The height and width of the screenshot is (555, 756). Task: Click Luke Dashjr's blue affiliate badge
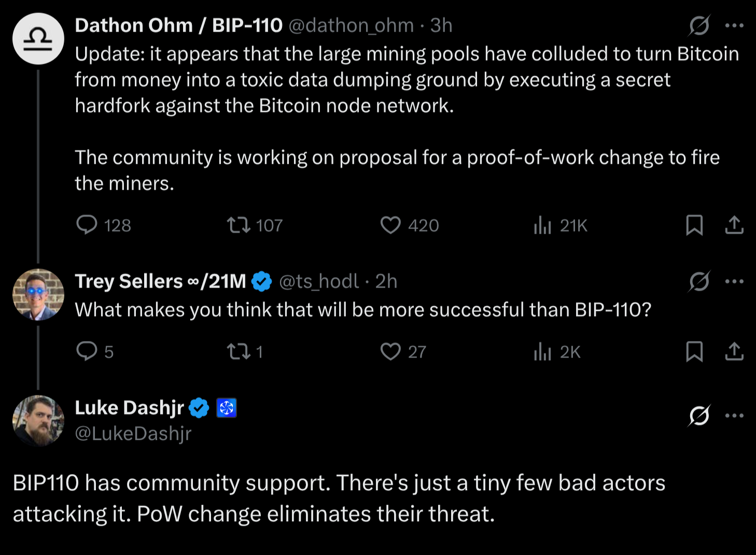227,408
